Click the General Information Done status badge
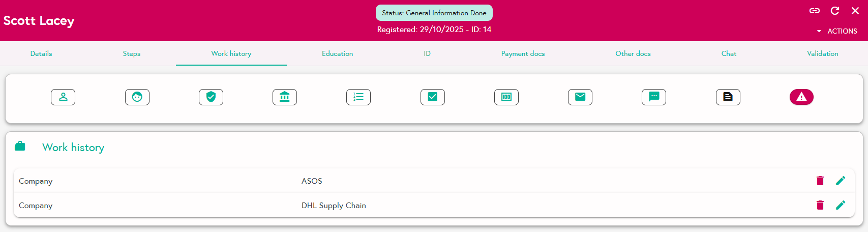868x232 pixels. coord(434,13)
